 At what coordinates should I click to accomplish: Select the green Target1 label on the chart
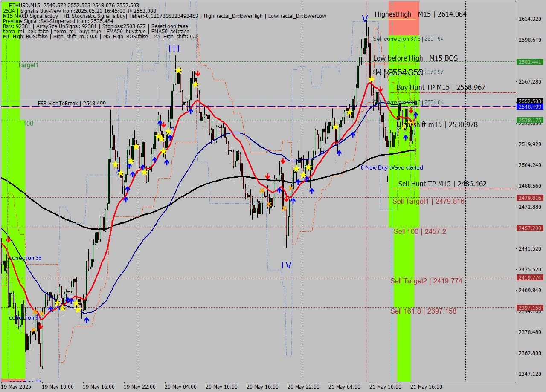click(x=26, y=65)
